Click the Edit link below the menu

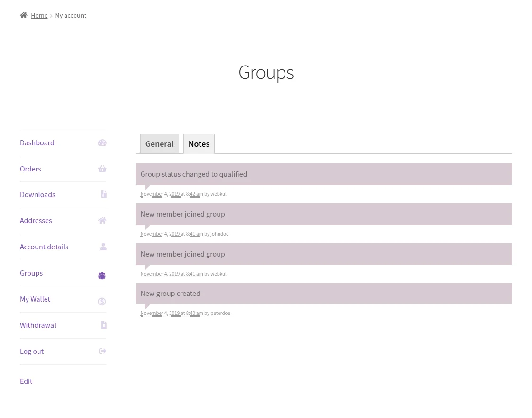26,381
